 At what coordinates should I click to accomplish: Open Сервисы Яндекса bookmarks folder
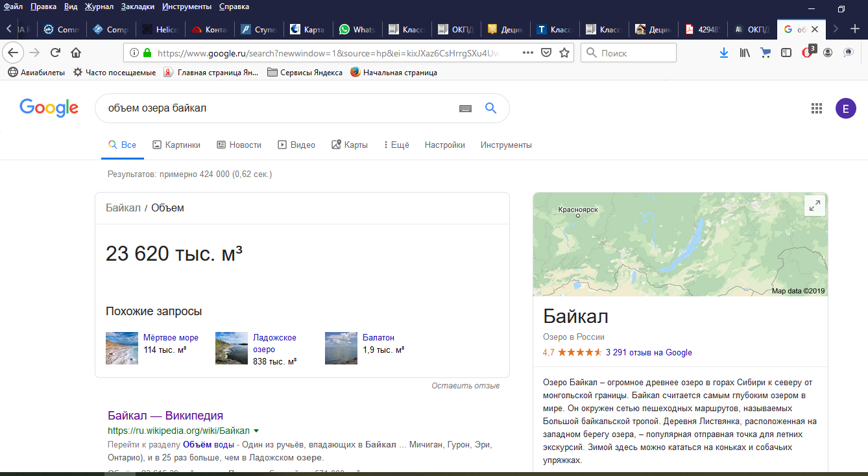[305, 73]
